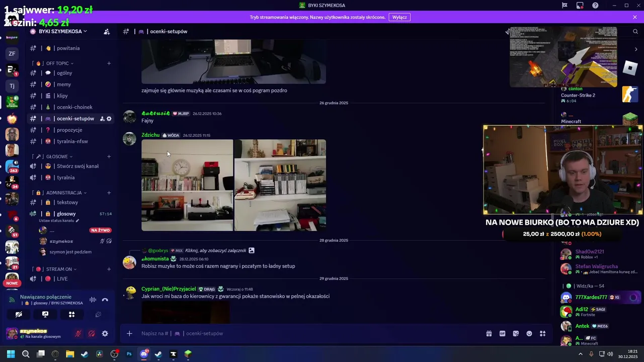Click the plus attachment button in message box
The height and width of the screenshot is (362, 644).
[x=129, y=333]
